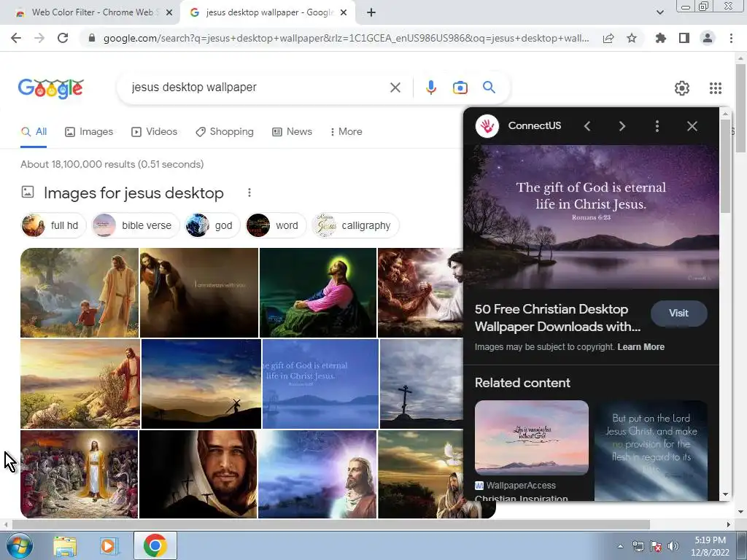Screen dimensions: 747x560
Task: Clear the search box with the X
Action: (395, 87)
